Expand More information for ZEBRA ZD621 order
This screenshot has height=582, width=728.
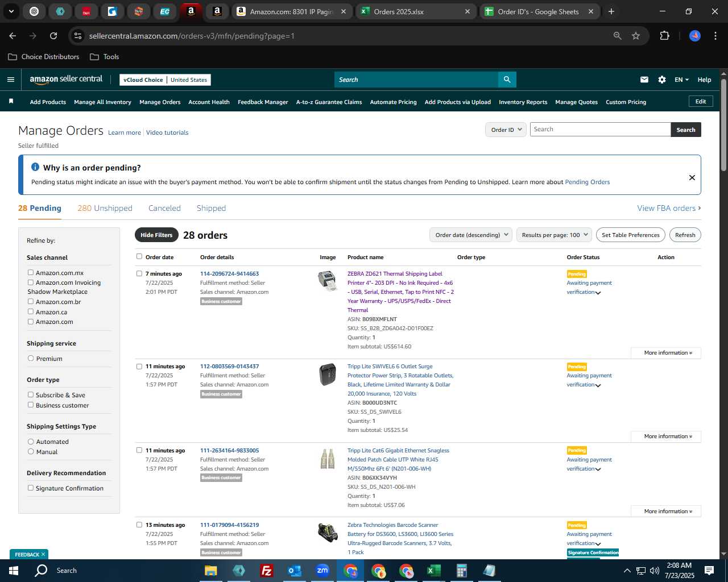(666, 353)
